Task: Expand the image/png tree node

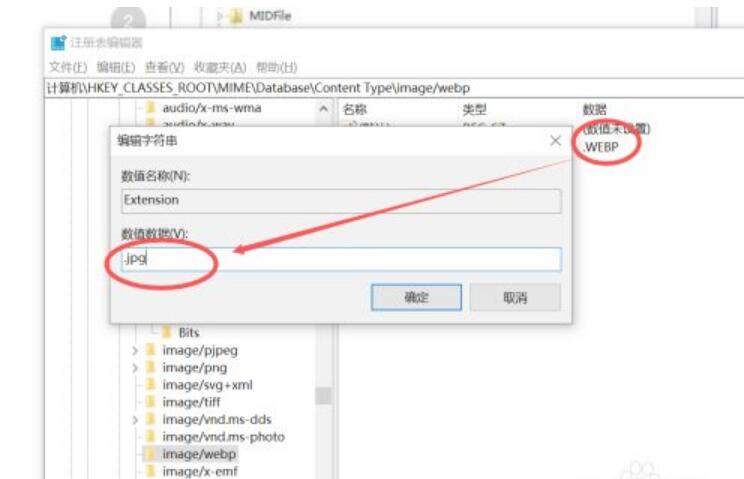Action: click(135, 368)
